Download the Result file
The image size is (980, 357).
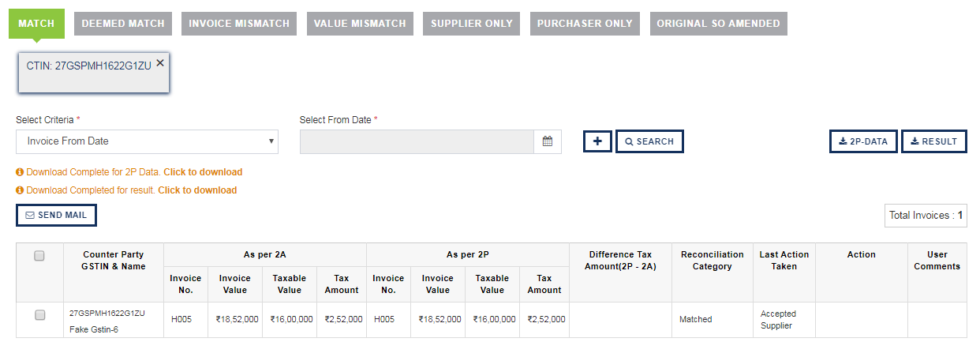(933, 141)
